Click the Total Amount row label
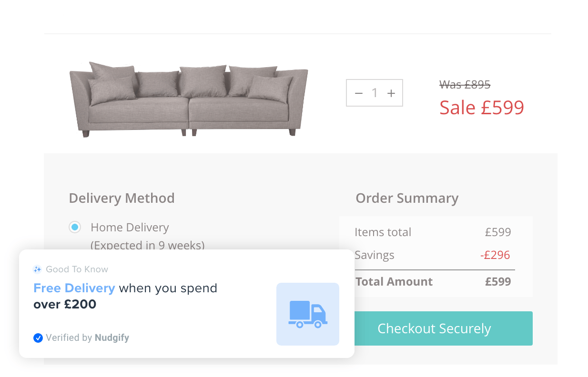 coord(394,281)
